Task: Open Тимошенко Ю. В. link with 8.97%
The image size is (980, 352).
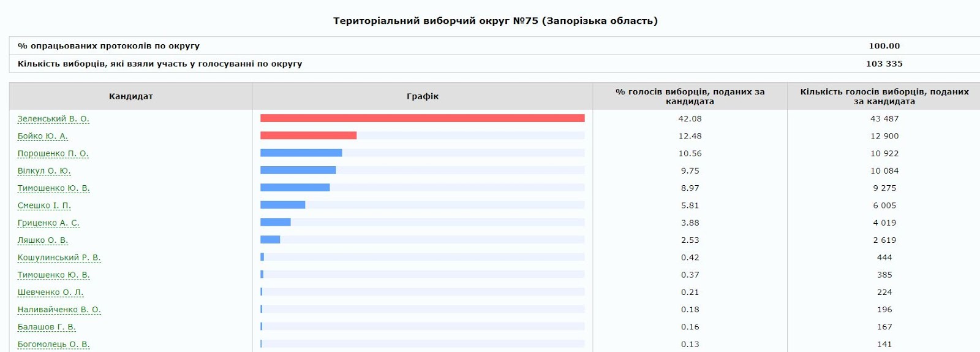Action: click(x=53, y=188)
